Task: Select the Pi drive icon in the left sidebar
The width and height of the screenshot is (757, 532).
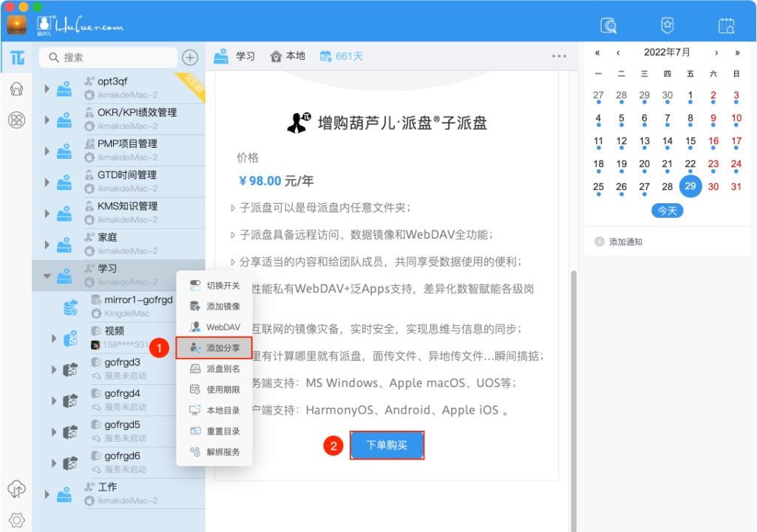Action: tap(17, 58)
